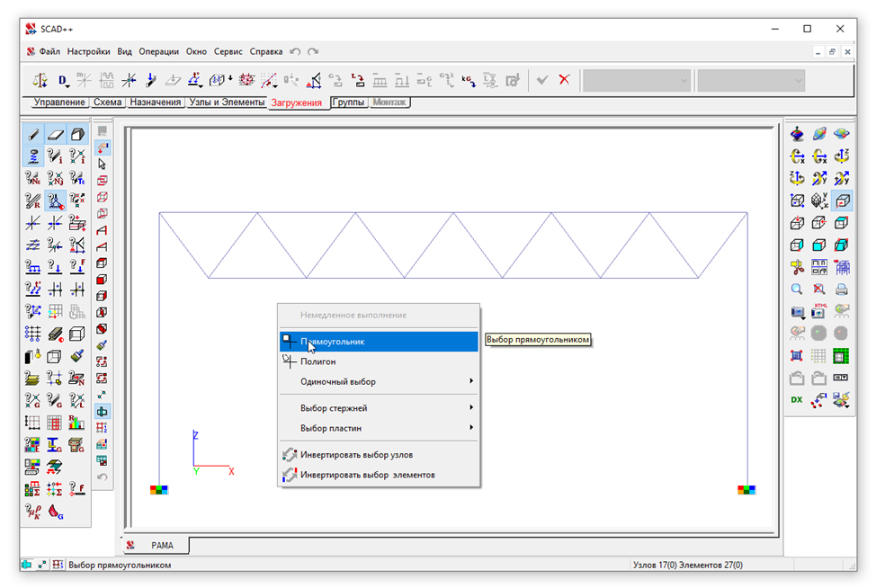The width and height of the screenshot is (876, 588).
Task: Select the arrow cursor tool
Action: [x=103, y=165]
